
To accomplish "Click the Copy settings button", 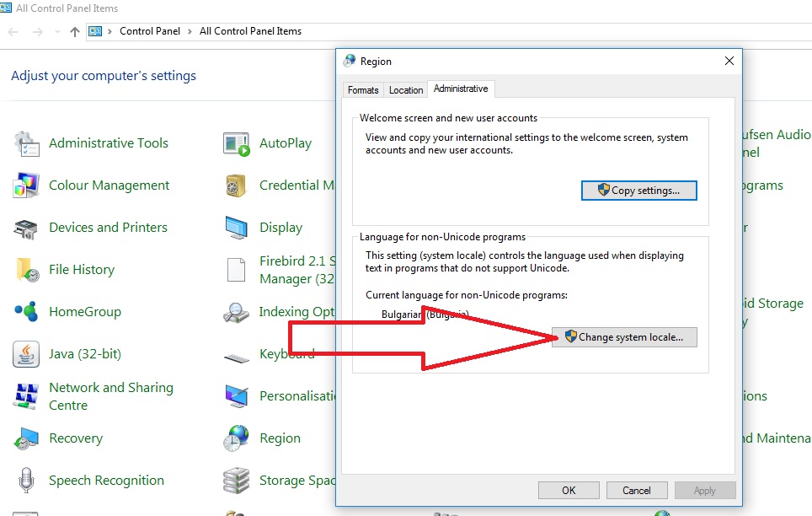I will point(638,191).
